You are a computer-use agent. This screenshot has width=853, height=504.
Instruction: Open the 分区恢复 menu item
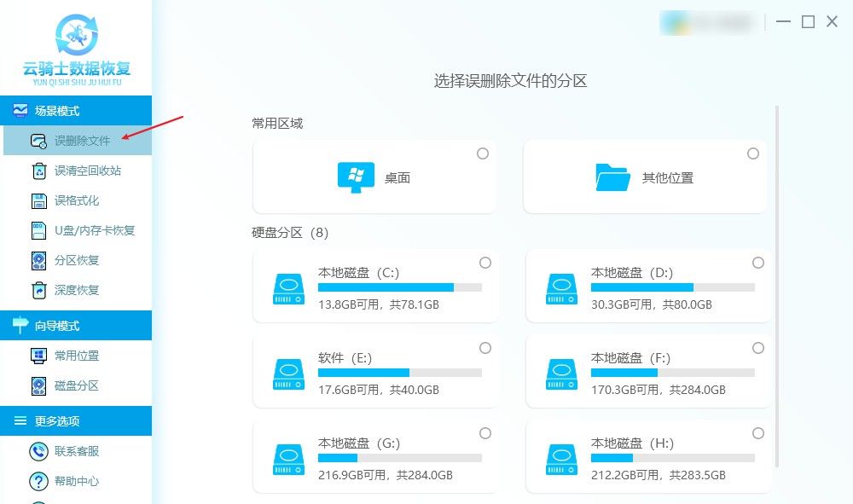click(x=78, y=260)
